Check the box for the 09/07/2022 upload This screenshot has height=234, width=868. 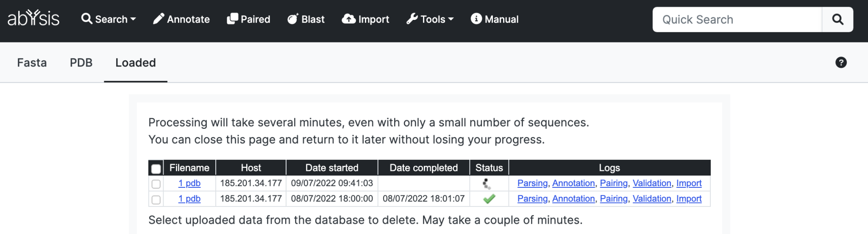point(156,184)
